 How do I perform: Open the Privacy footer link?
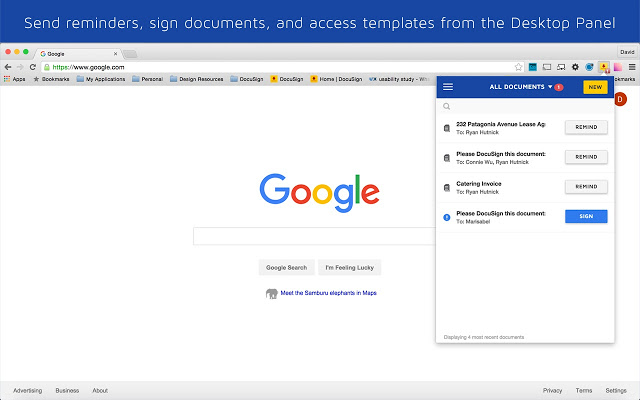(552, 391)
